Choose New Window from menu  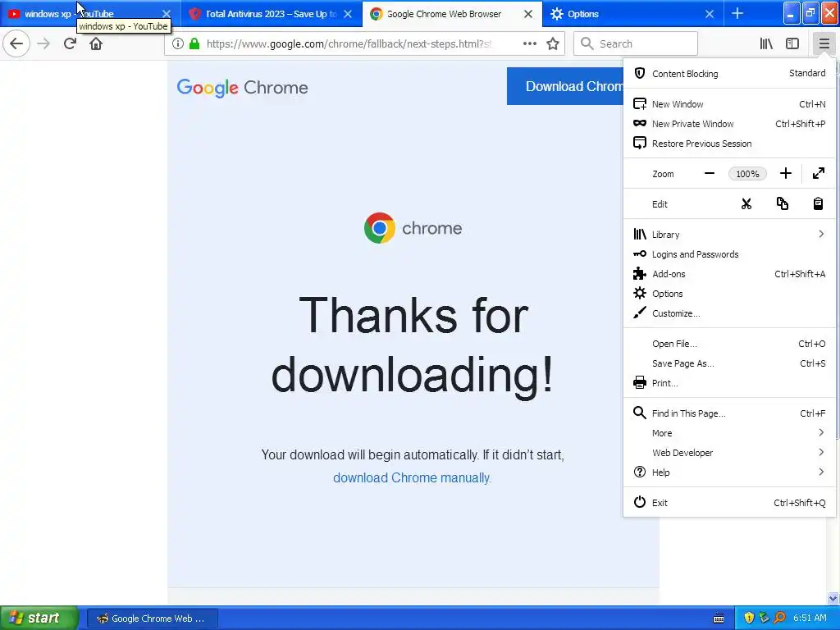tap(728, 104)
